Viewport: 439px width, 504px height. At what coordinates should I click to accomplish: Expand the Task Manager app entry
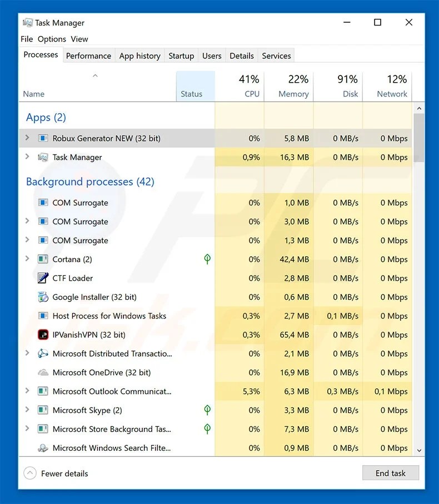click(x=27, y=157)
